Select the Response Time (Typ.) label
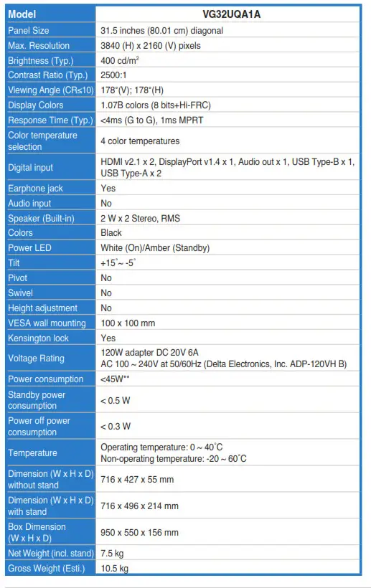 50,120
